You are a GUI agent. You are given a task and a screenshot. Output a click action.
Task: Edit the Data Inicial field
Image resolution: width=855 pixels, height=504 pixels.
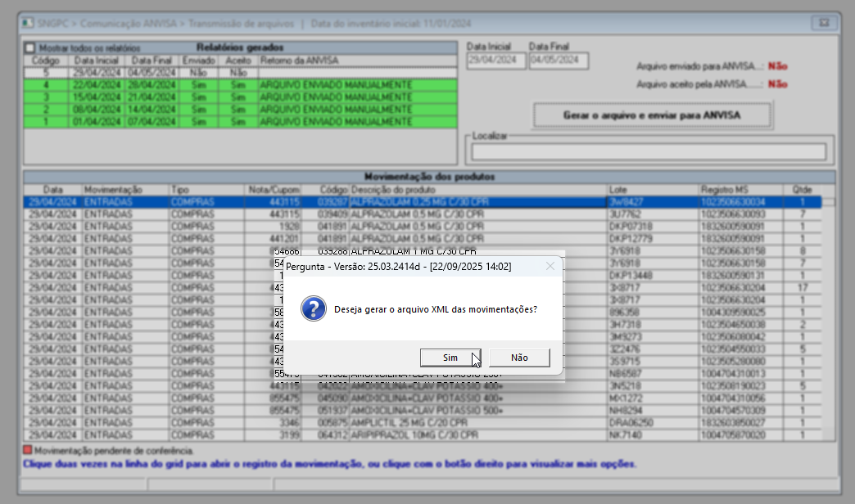click(x=495, y=60)
